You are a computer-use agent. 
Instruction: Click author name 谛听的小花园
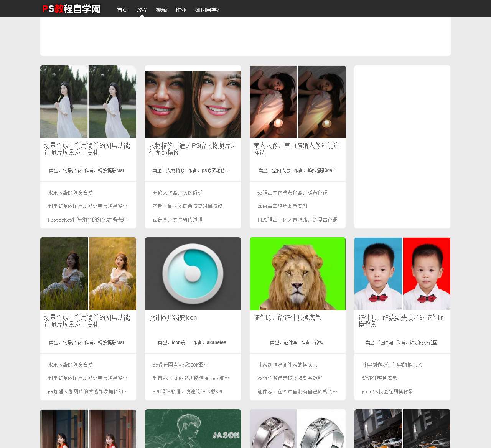click(424, 342)
